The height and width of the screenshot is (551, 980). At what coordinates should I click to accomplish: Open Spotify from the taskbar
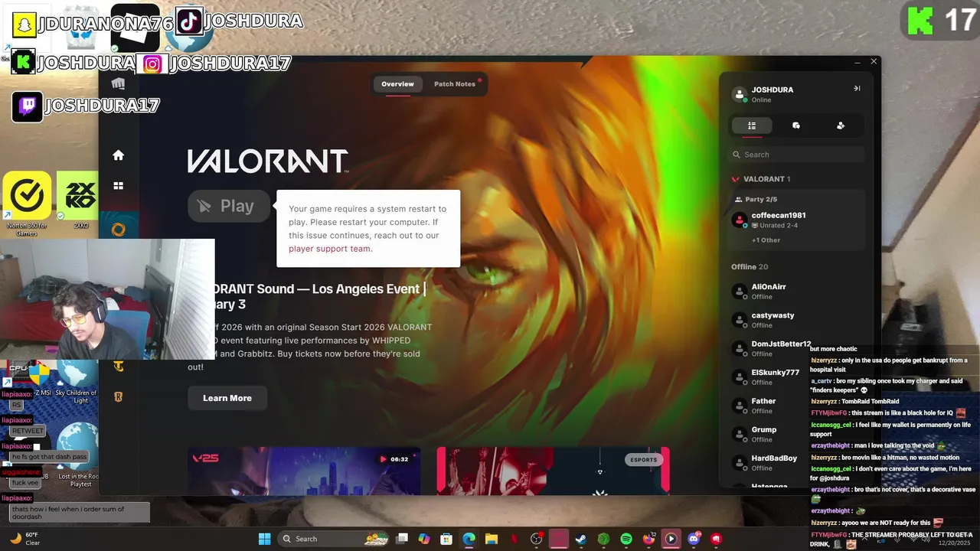click(x=626, y=539)
